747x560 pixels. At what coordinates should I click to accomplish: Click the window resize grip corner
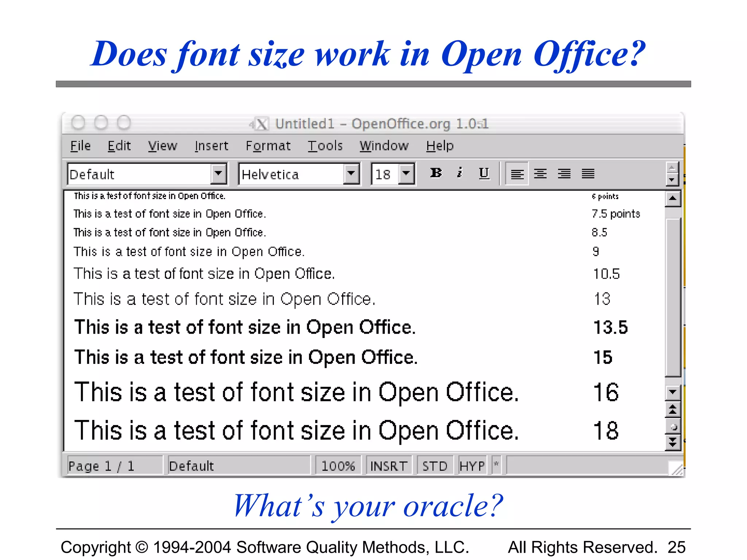coord(677,469)
